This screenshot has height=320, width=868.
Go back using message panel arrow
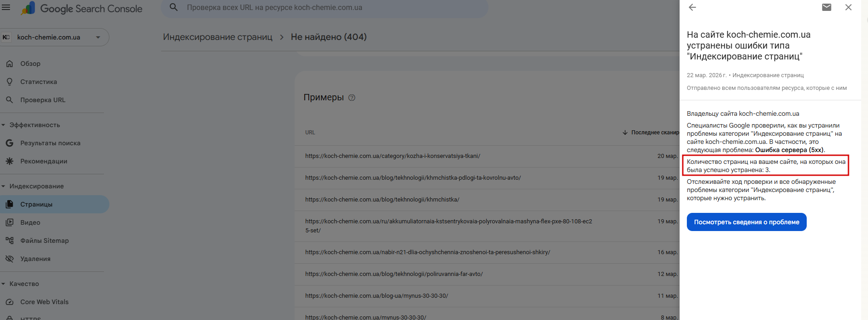tap(692, 7)
